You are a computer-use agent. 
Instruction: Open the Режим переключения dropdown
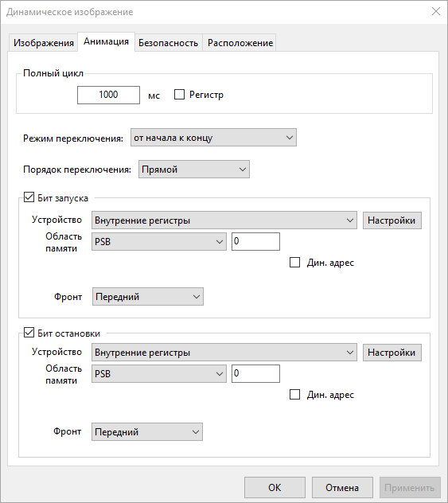click(213, 138)
